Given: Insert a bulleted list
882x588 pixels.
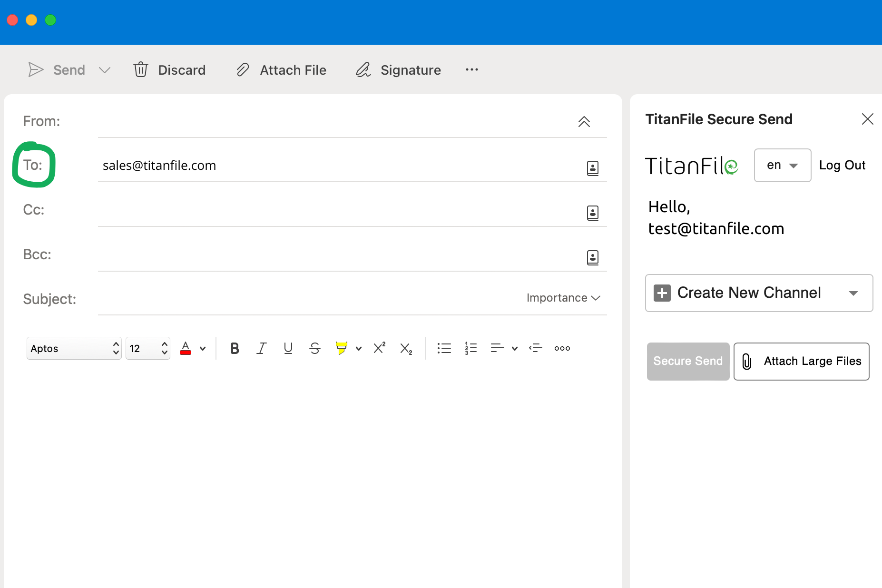Looking at the screenshot, I should point(444,348).
